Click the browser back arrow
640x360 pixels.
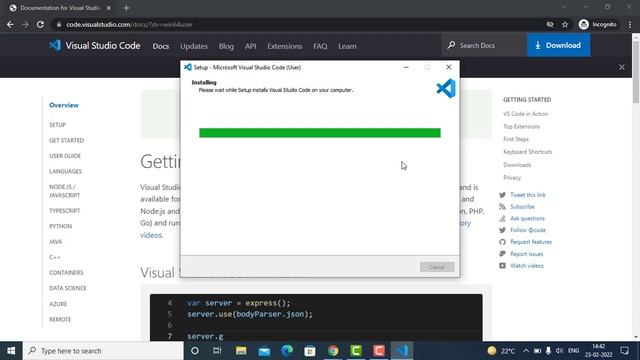[10, 24]
